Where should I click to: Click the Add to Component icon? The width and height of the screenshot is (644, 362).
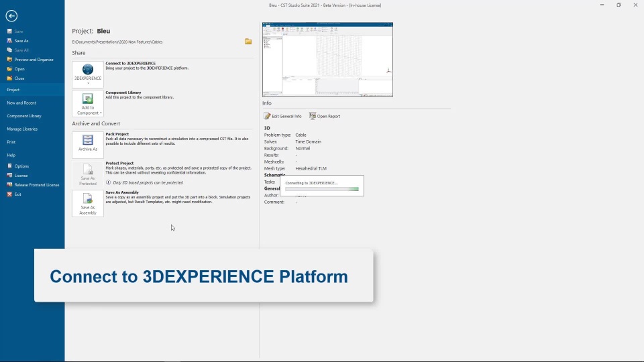88,99
